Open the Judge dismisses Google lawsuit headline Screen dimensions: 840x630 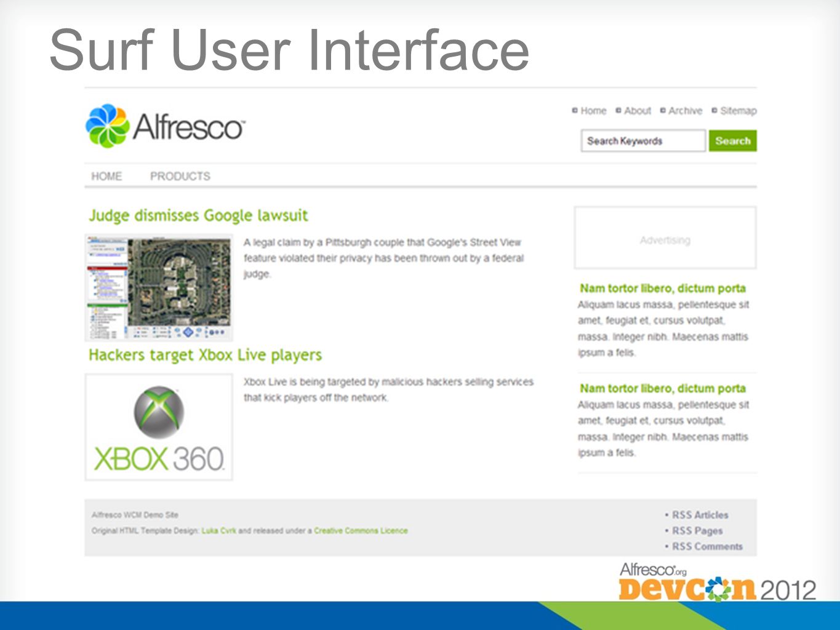click(198, 215)
